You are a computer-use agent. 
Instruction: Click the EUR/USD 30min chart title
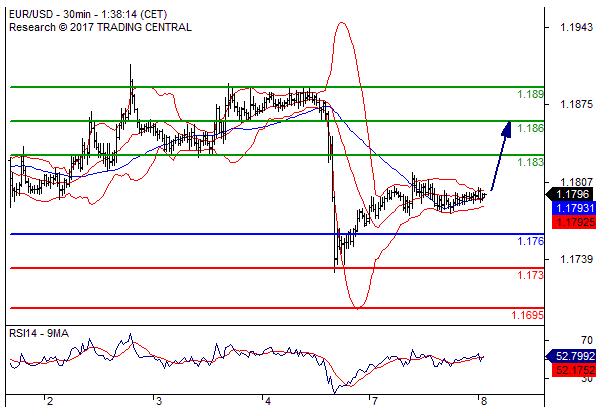point(88,14)
